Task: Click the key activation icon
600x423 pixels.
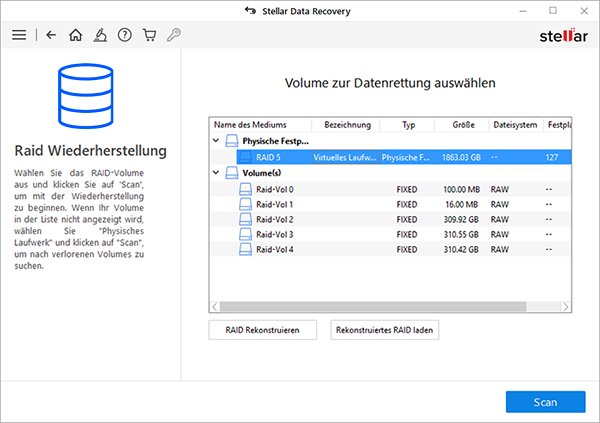Action: pyautogui.click(x=174, y=35)
